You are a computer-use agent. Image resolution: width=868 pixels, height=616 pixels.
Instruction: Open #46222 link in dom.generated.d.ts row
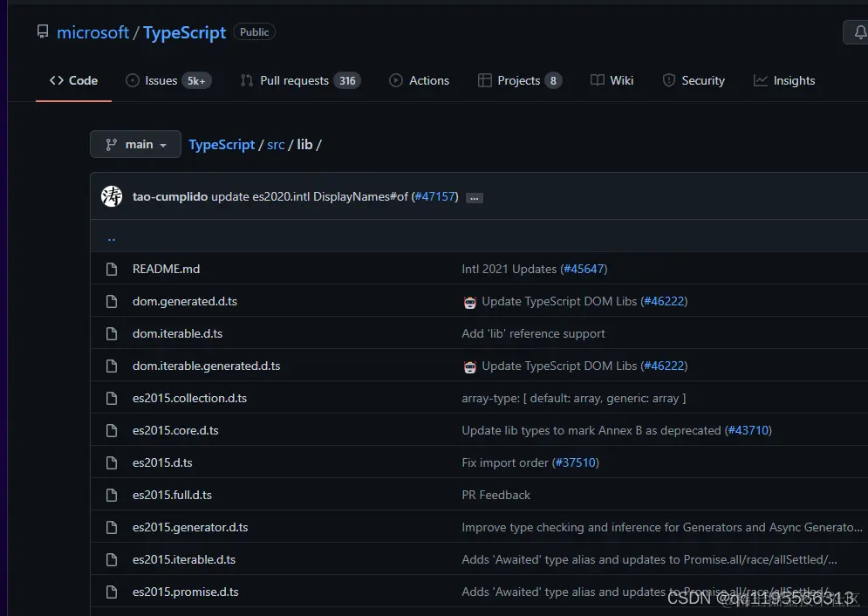tap(664, 301)
